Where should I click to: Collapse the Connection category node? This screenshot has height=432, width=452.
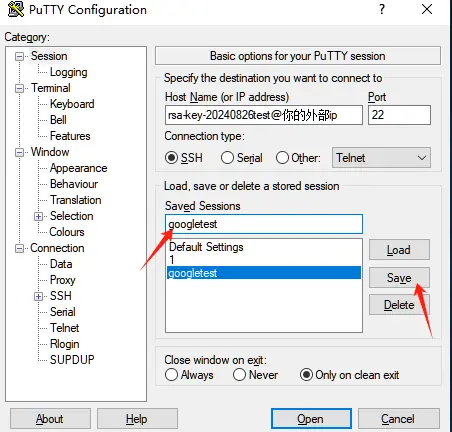tap(19, 248)
